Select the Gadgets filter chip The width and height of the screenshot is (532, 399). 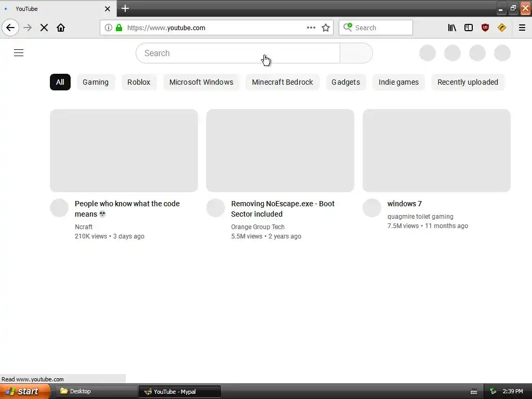tap(345, 82)
